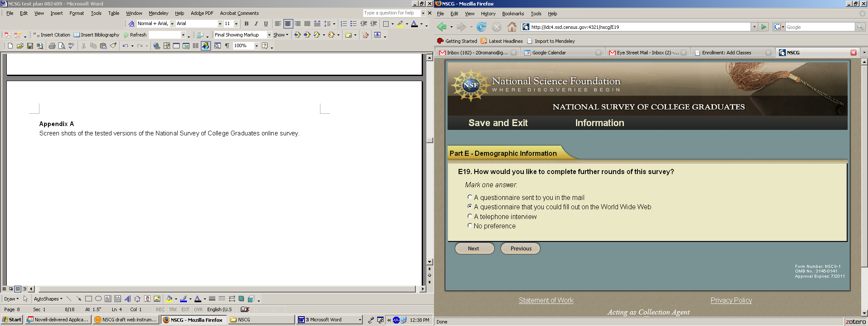The image size is (868, 326).
Task: Open the survey Information link
Action: coord(599,123)
